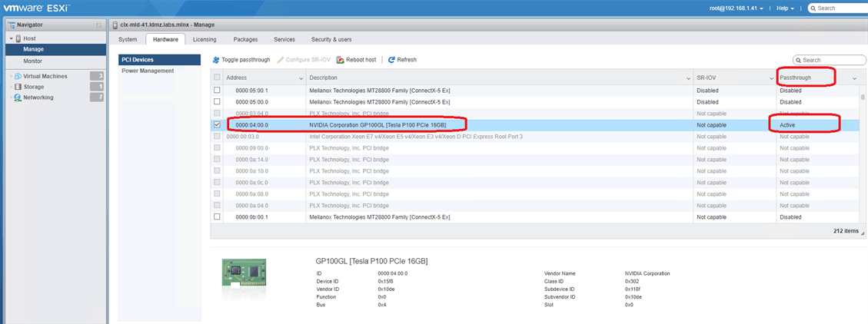The height and width of the screenshot is (324, 868).
Task: Open the Help dropdown menu
Action: [x=785, y=8]
